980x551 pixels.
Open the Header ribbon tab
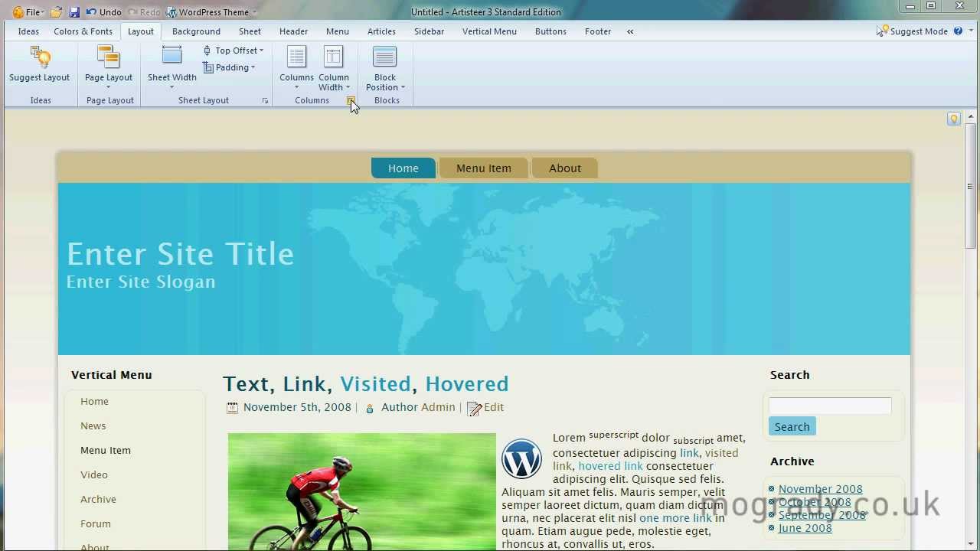tap(293, 31)
